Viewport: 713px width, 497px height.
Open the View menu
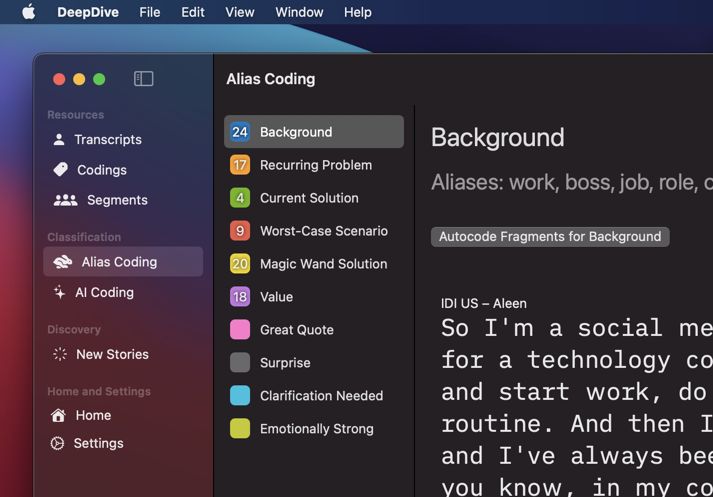click(x=240, y=12)
